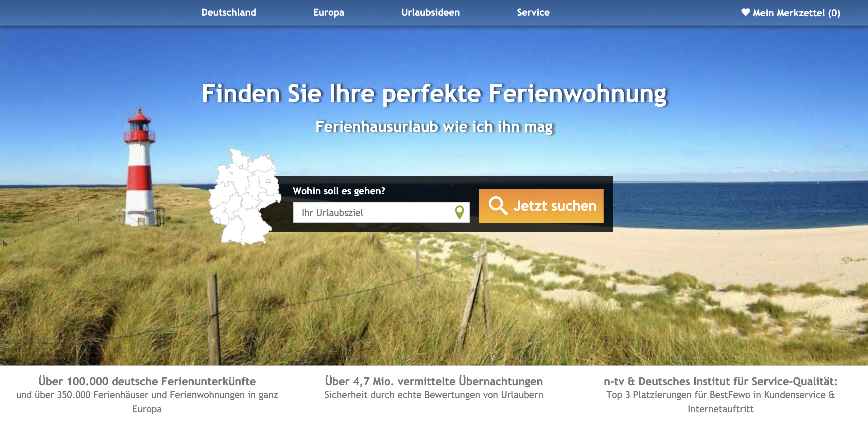This screenshot has height=430, width=868.
Task: Expand the Urlaubsideen menu item
Action: click(430, 13)
